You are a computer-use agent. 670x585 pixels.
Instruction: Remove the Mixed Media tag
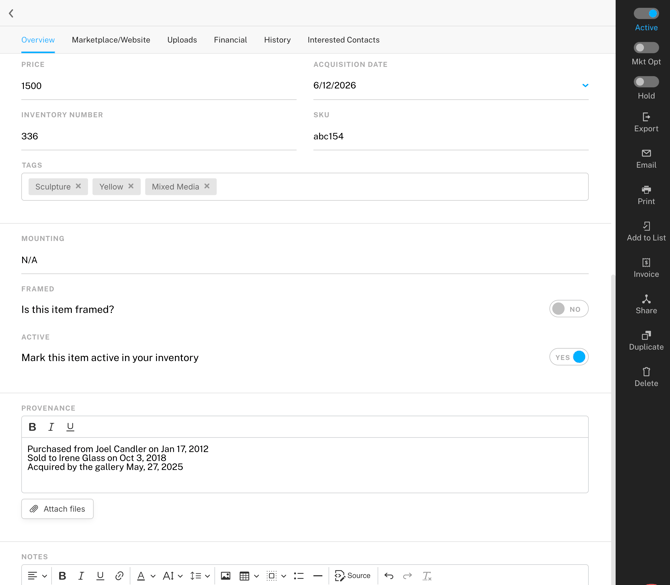coord(207,186)
